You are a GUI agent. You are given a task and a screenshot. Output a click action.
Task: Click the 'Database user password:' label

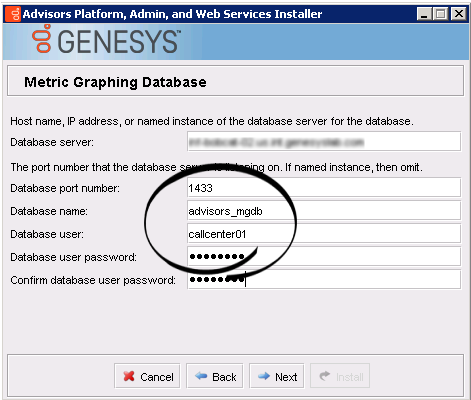point(74,257)
